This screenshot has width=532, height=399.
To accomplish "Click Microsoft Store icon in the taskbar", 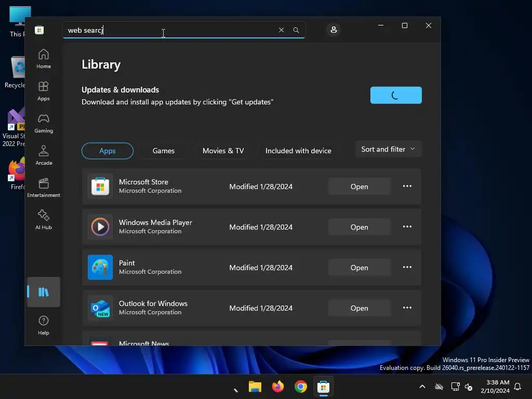I will point(323,387).
